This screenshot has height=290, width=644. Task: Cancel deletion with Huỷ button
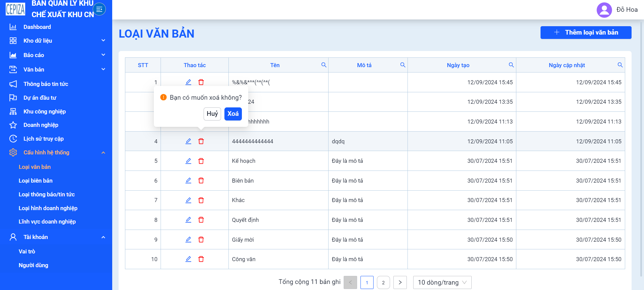[x=212, y=114]
